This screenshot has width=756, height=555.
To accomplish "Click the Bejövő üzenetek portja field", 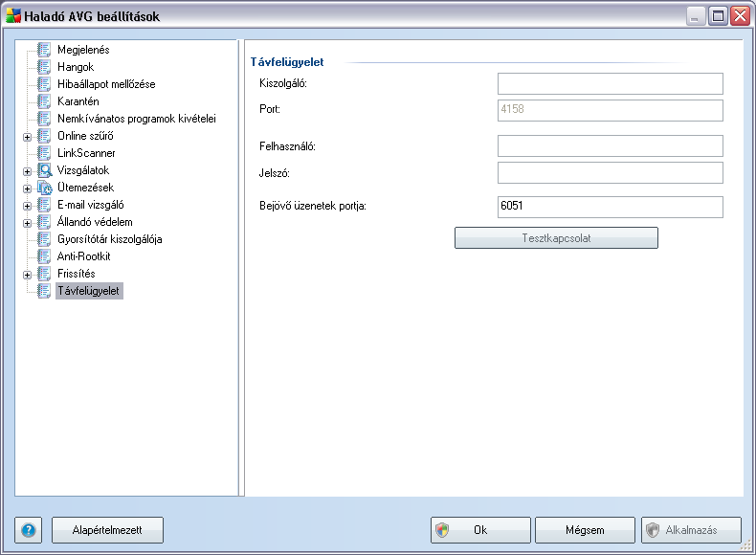I will tap(611, 207).
